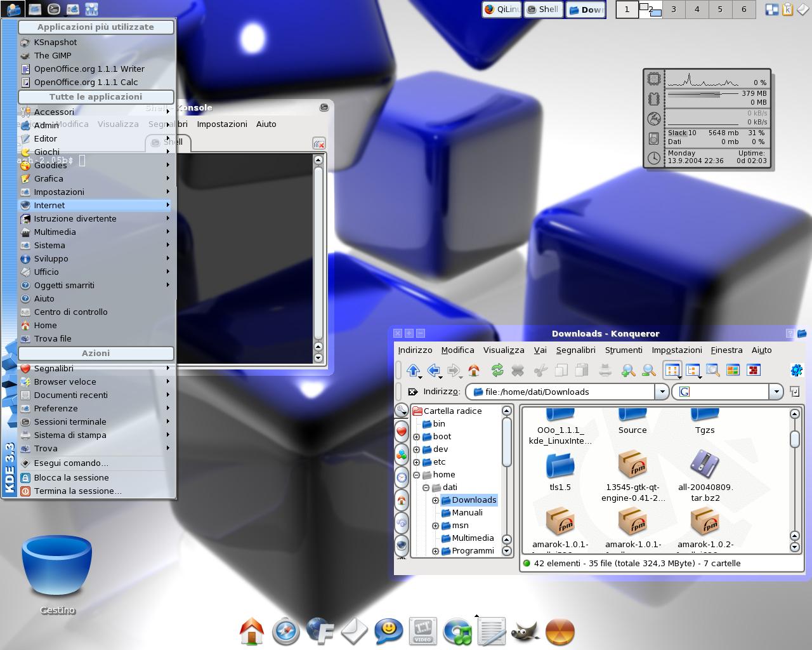Select the Manuali folder in the tree
812x650 pixels.
pyautogui.click(x=467, y=513)
